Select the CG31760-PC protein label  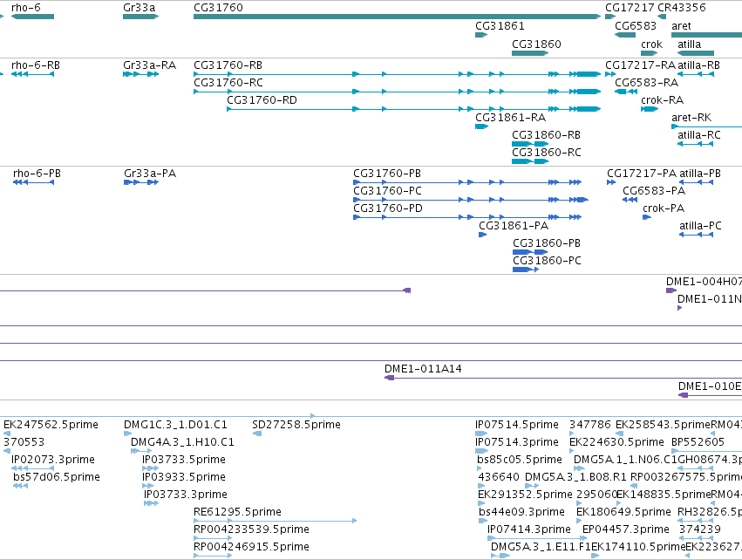(x=387, y=191)
